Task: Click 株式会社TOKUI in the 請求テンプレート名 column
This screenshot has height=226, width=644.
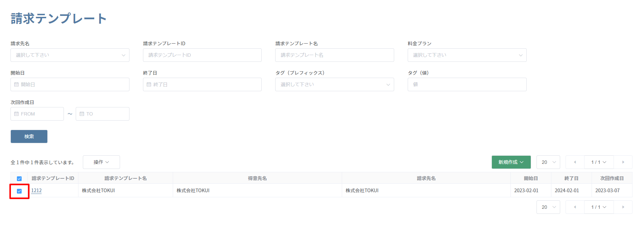Action: tap(98, 191)
